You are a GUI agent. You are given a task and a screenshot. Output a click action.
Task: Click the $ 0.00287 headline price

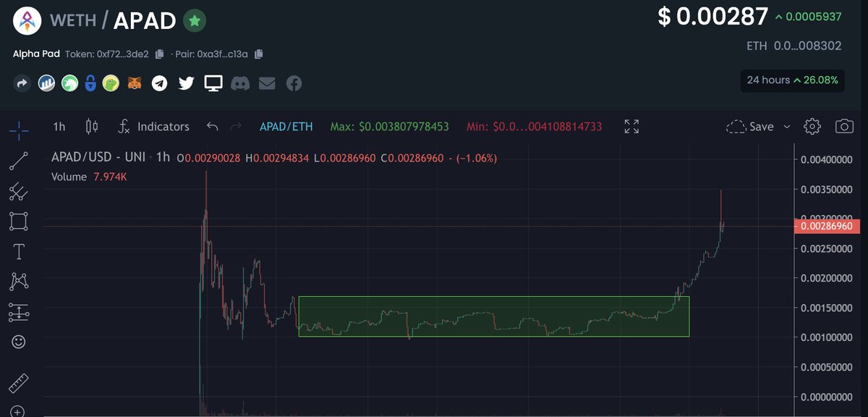click(712, 16)
